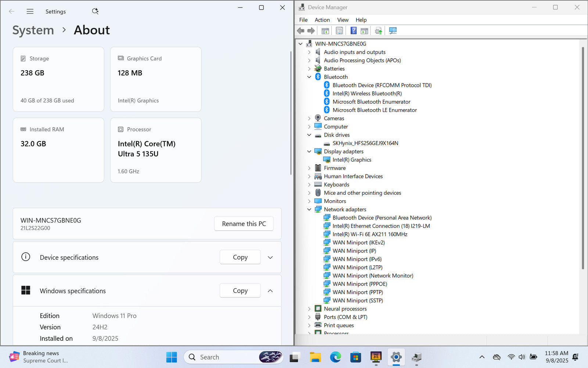Select Bluetooth Device (RFCOMM Protocol TDI)
The height and width of the screenshot is (368, 588).
(x=382, y=85)
